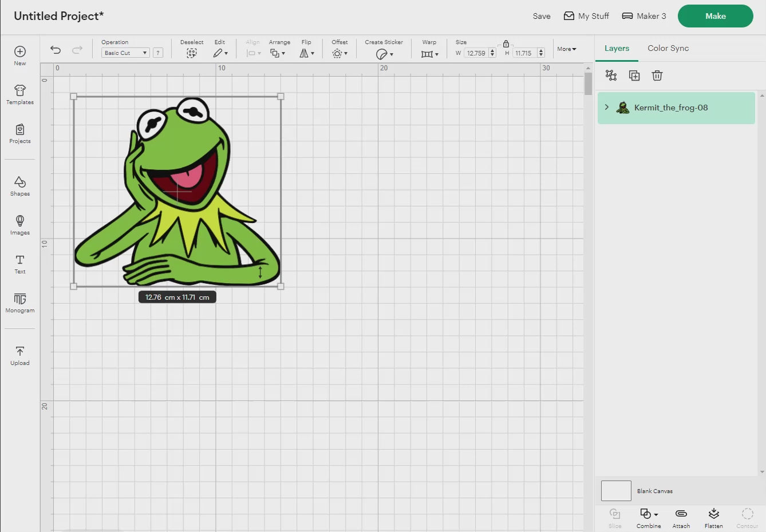The width and height of the screenshot is (766, 532).
Task: Click the Redo arrow
Action: click(77, 50)
